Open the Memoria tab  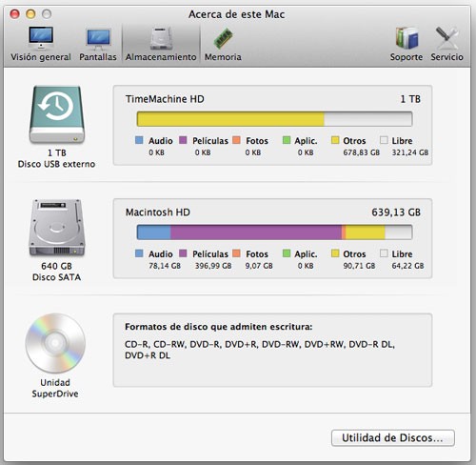[223, 44]
